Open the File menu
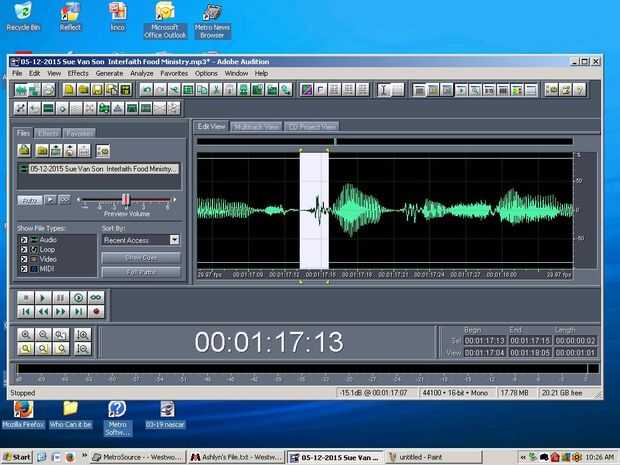The image size is (620, 465). (17, 73)
